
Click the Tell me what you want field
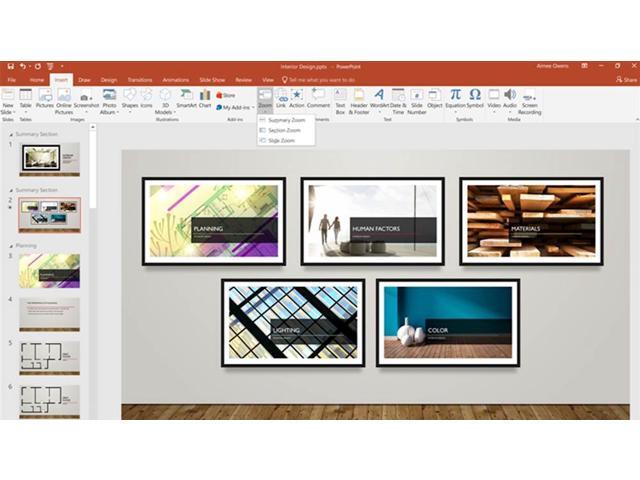click(x=320, y=79)
